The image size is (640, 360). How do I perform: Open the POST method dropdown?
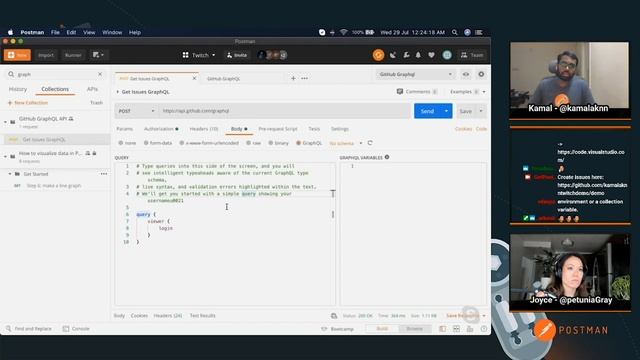[136, 111]
